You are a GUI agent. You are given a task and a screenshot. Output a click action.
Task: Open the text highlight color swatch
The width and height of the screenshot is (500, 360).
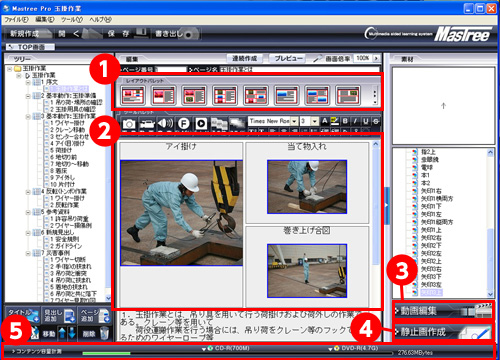pos(335,121)
